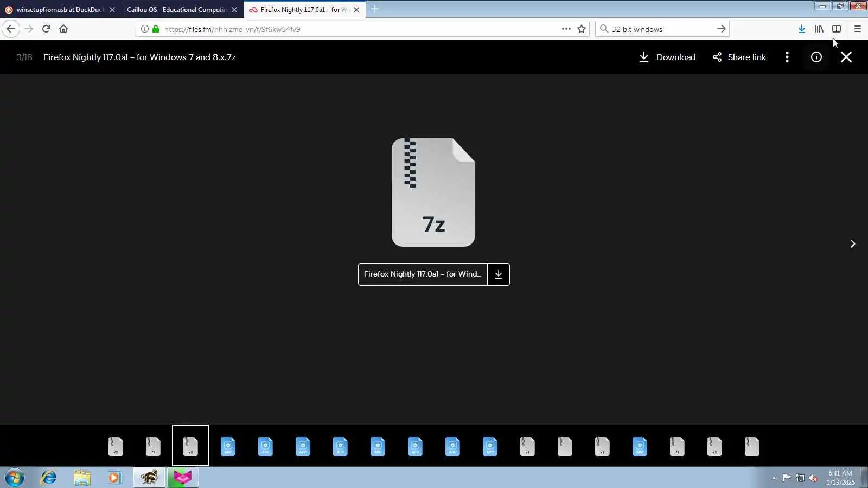Select the highlighted 7z thumbnail in strip

tap(190, 446)
